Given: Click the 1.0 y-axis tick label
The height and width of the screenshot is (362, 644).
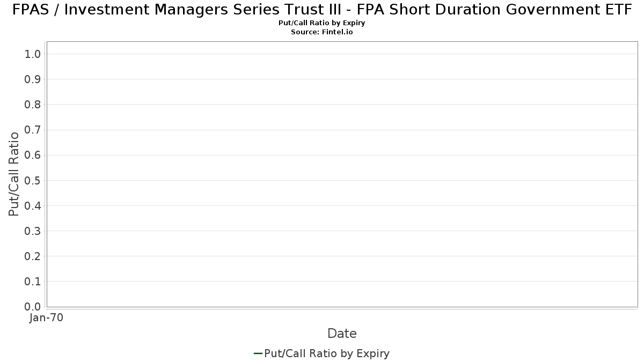Looking at the screenshot, I should [33, 54].
